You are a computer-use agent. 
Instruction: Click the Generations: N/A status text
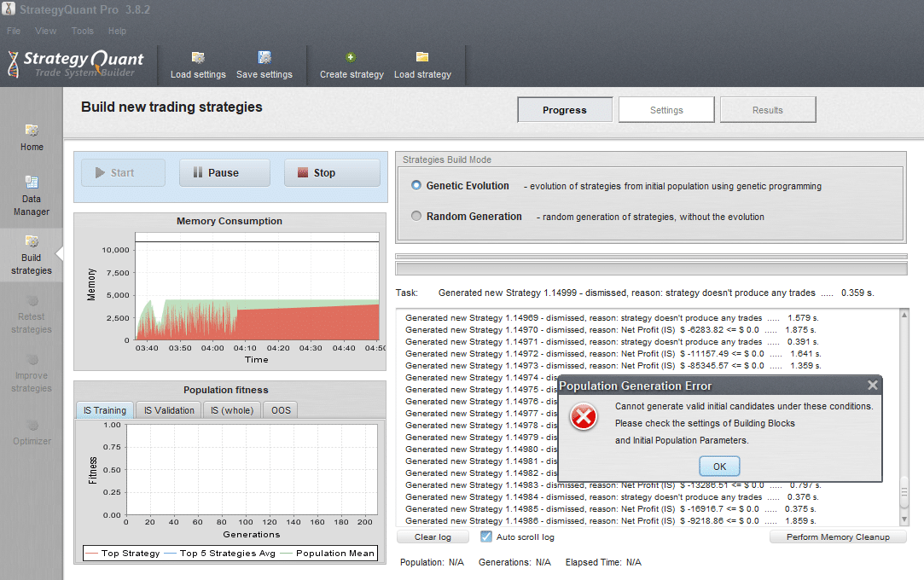point(514,562)
